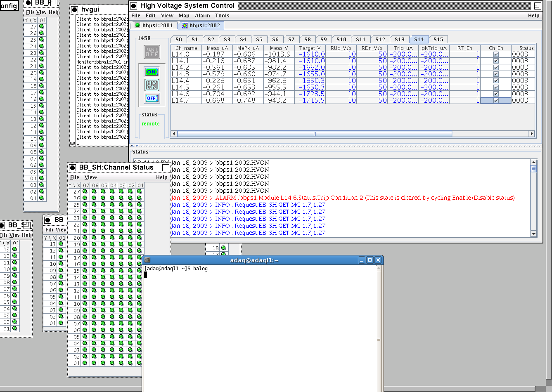Sort by the Meas_uA column header
Viewport: 552px width, 392px height.
click(x=217, y=48)
